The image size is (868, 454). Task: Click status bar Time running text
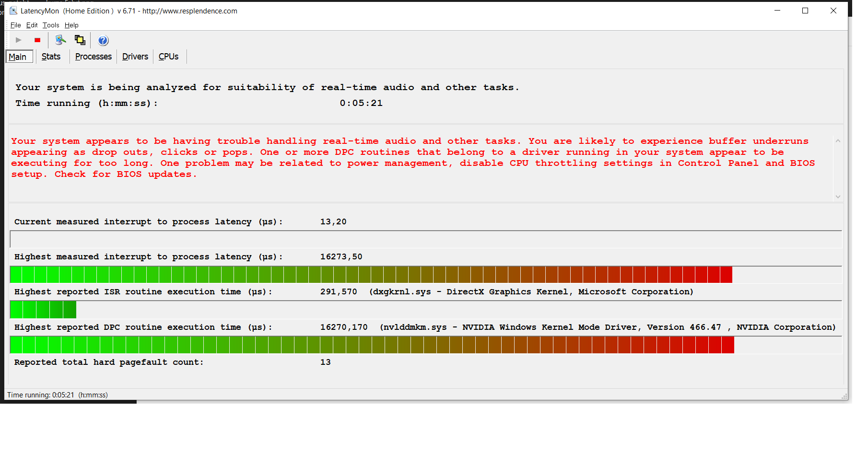click(58, 395)
